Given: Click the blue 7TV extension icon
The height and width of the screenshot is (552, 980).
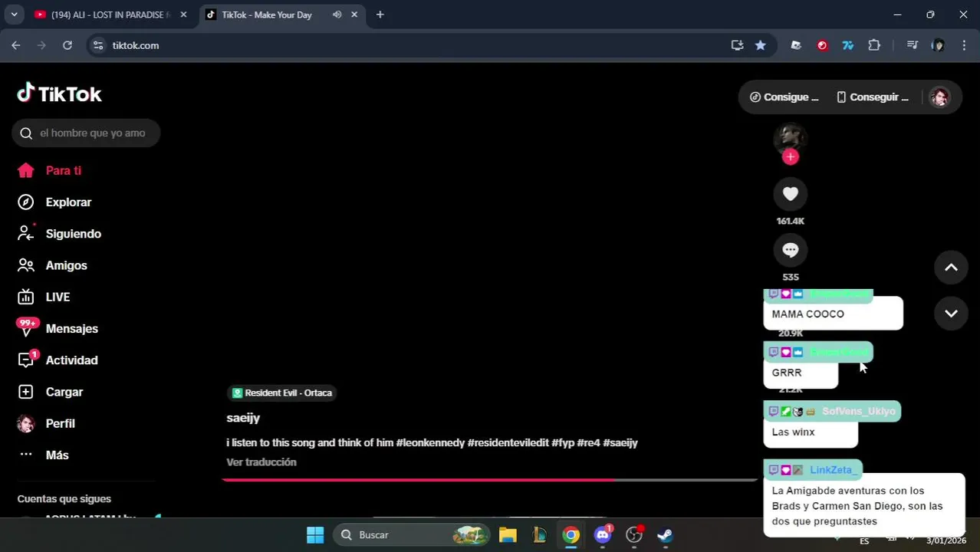Looking at the screenshot, I should point(848,45).
